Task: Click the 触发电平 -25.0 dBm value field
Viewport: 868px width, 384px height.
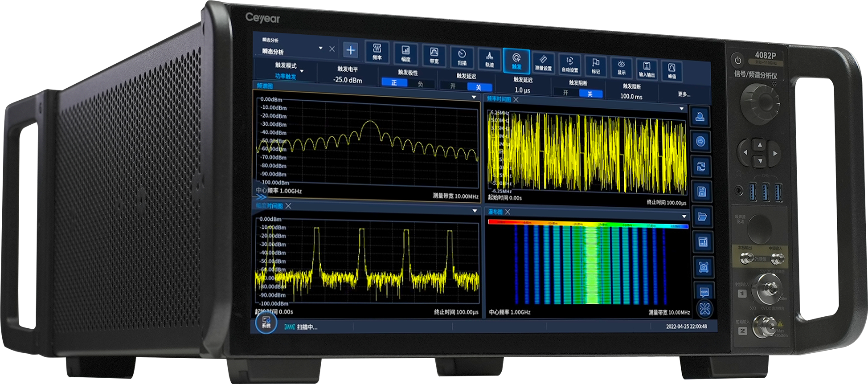Action: [348, 80]
